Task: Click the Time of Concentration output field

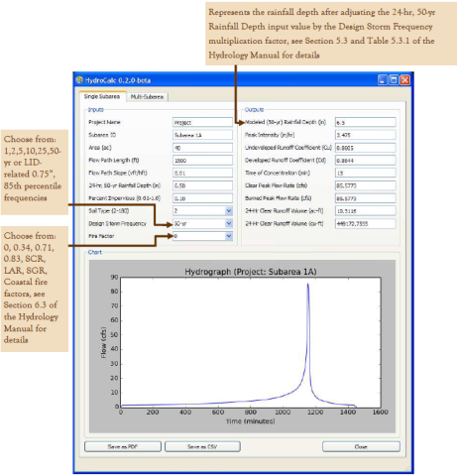Action: click(x=365, y=173)
